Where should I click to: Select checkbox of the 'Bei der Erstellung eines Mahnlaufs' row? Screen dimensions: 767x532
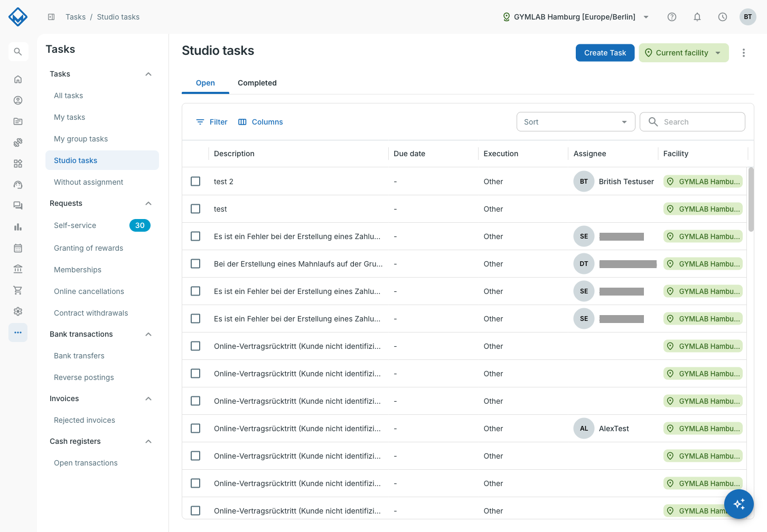pos(195,264)
